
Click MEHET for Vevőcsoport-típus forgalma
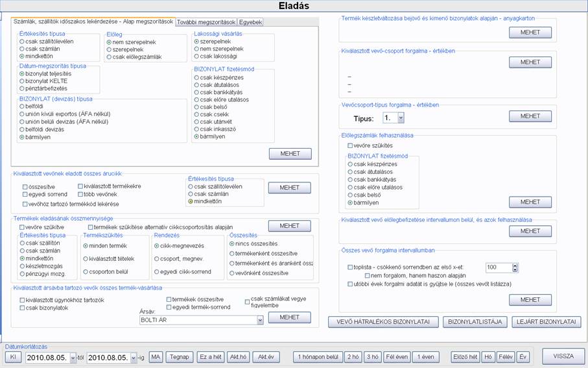pyautogui.click(x=530, y=116)
